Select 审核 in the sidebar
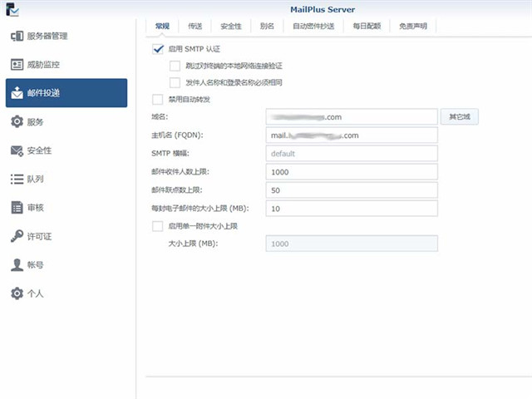The image size is (532, 399). [x=66, y=207]
